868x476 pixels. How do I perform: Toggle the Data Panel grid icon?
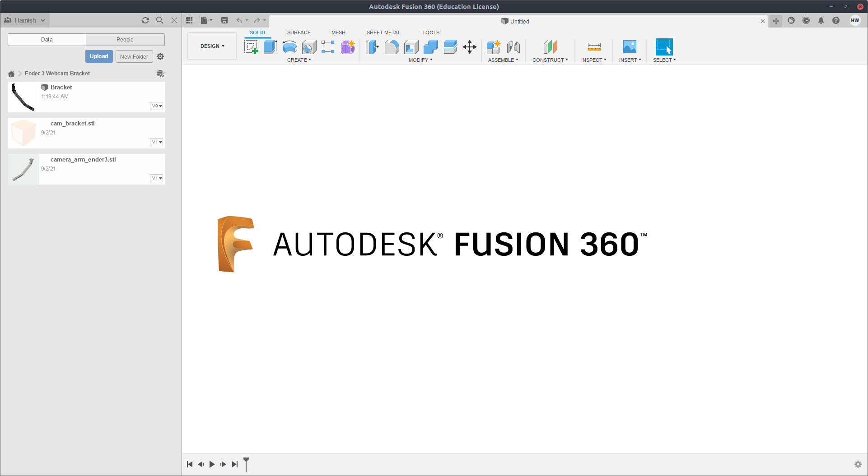(189, 20)
